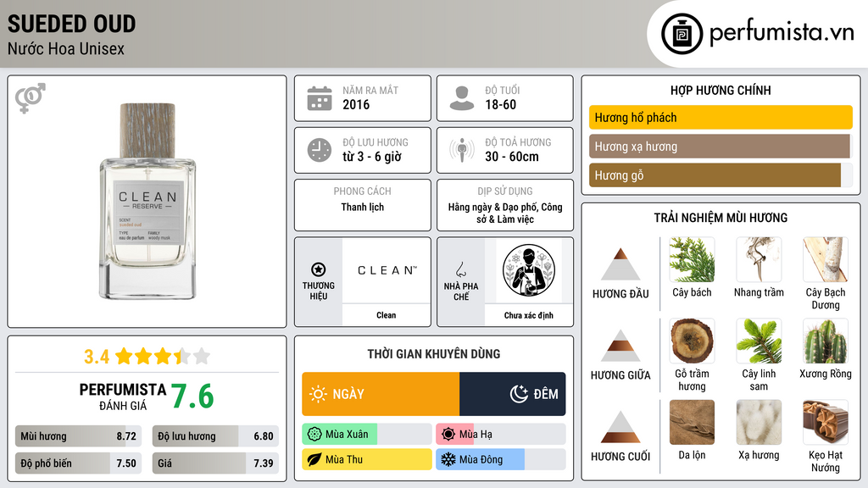This screenshot has height=488, width=868.
Task: Click the Cây linh sam note image
Action: tap(759, 341)
